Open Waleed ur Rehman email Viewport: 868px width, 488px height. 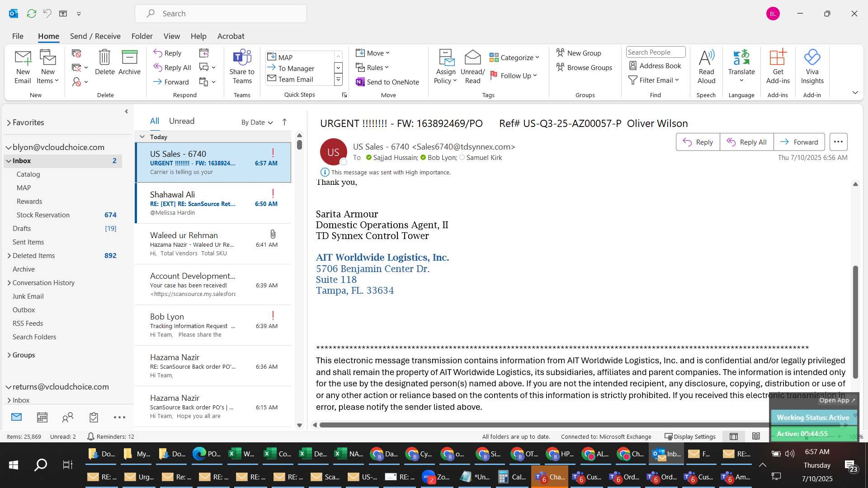(x=213, y=244)
